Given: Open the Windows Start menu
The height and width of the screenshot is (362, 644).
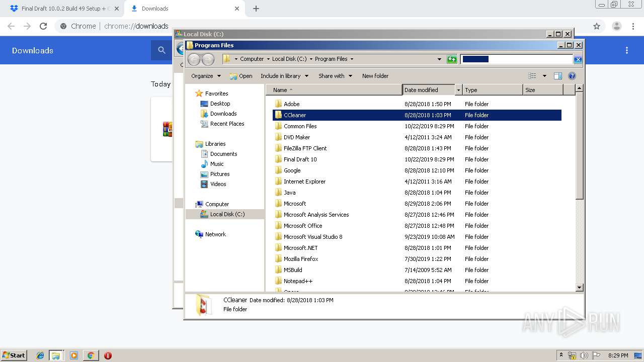Looking at the screenshot, I should click(x=14, y=355).
